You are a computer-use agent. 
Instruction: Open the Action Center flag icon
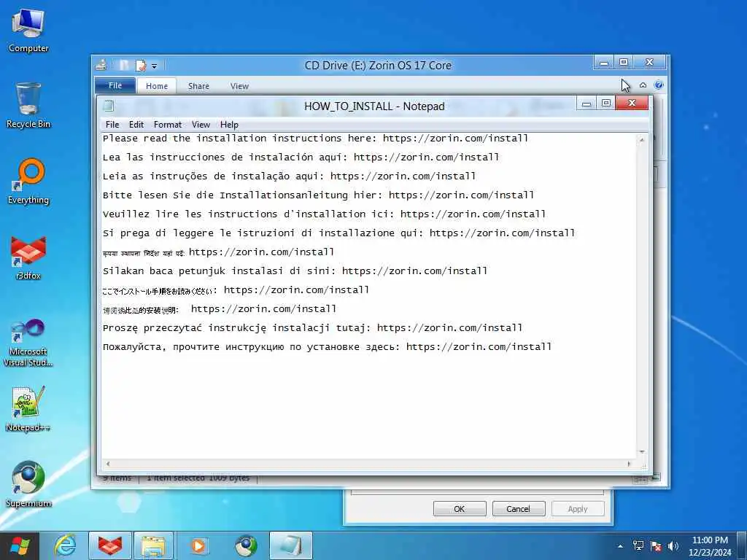[x=656, y=546]
